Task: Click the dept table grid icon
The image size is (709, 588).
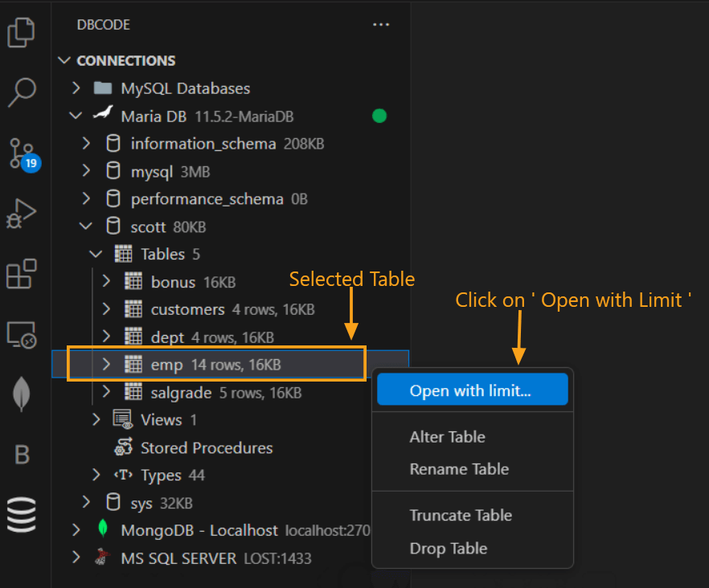Action: click(x=133, y=337)
